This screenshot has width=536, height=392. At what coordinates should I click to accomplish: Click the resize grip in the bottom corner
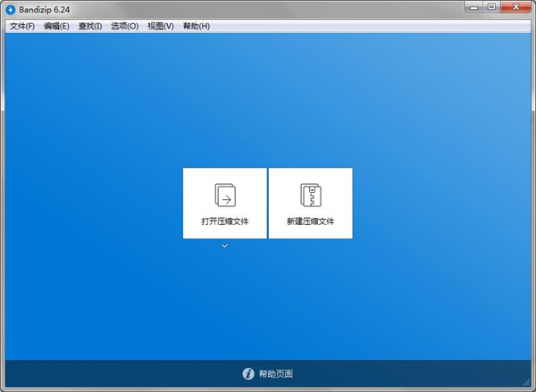tap(526, 382)
